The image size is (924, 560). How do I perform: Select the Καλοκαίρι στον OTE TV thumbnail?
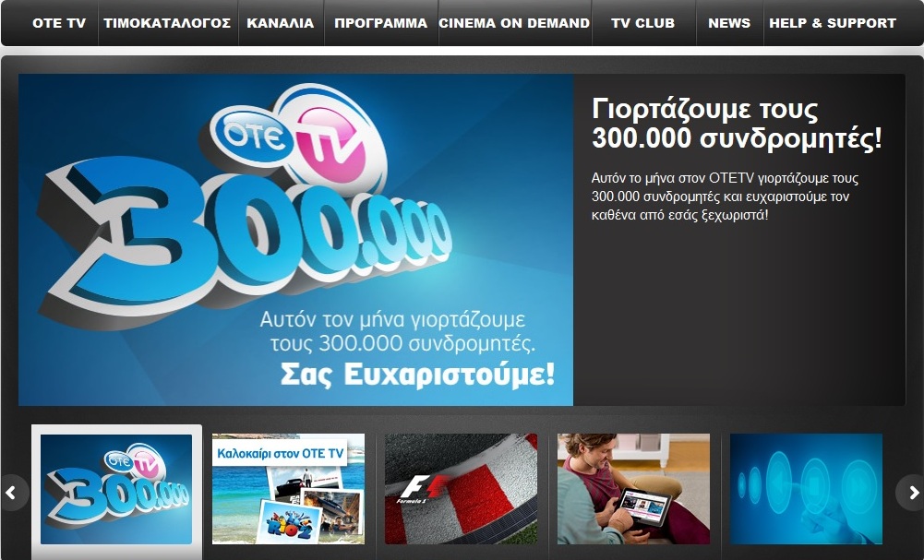(x=289, y=489)
